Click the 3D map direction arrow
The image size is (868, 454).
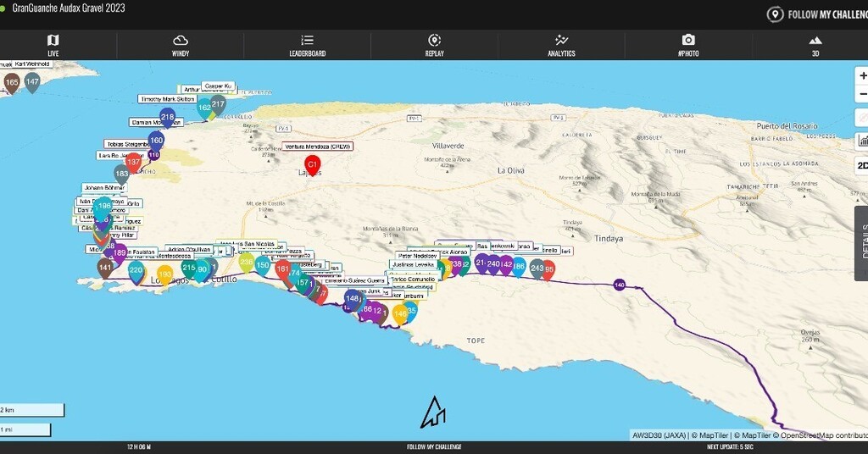click(x=433, y=412)
